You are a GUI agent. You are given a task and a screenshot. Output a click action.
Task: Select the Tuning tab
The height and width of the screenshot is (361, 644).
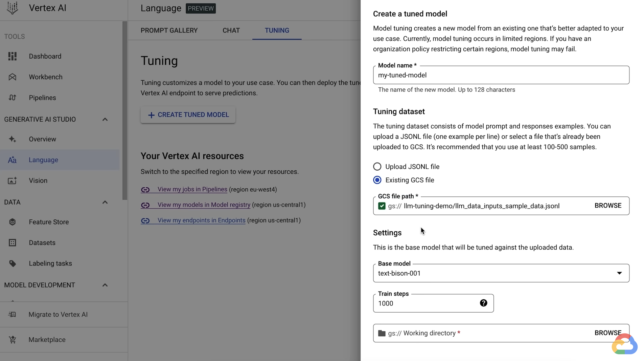pos(277,30)
